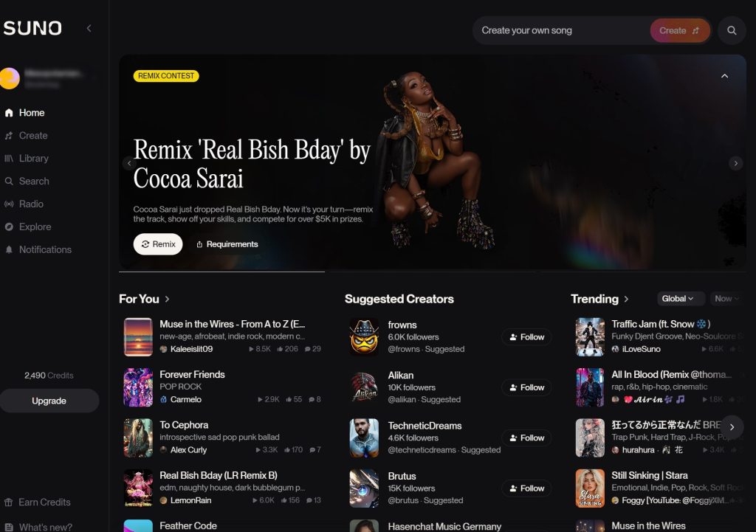Click the magnifier search icon at top right
756x532 pixels.
[732, 30]
